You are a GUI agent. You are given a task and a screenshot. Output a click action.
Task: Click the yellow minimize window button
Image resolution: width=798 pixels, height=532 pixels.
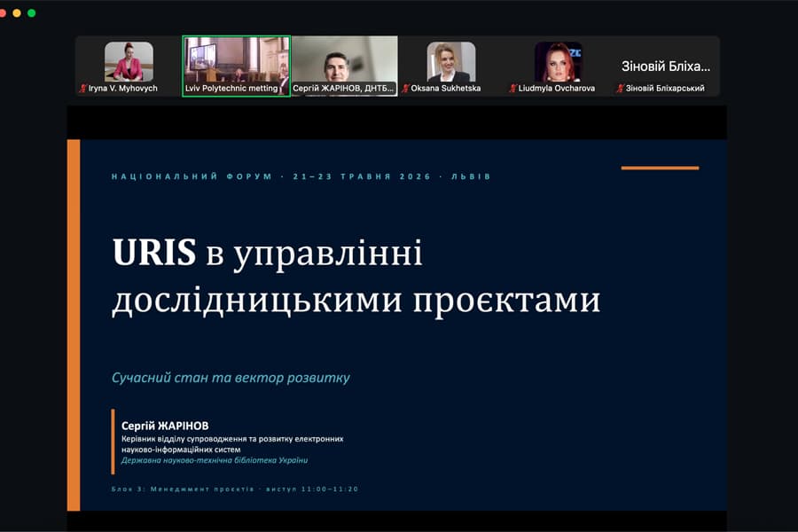[17, 12]
